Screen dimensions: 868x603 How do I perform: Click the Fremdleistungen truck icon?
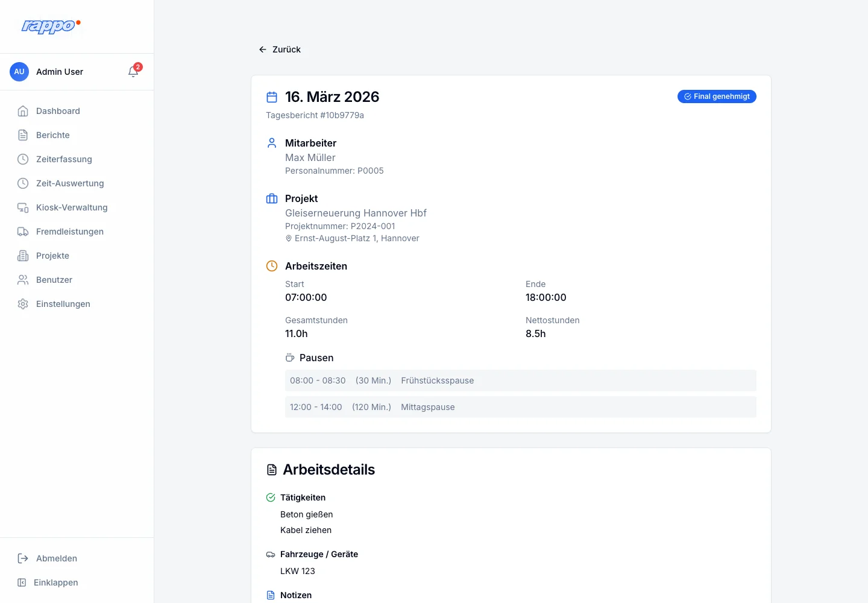click(x=23, y=232)
